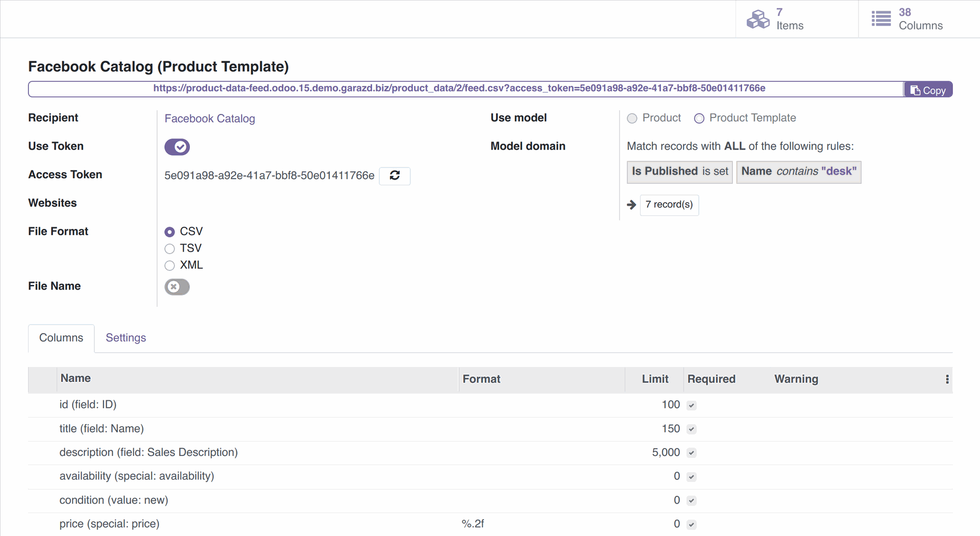Select the condition (value: new) row

click(490, 501)
